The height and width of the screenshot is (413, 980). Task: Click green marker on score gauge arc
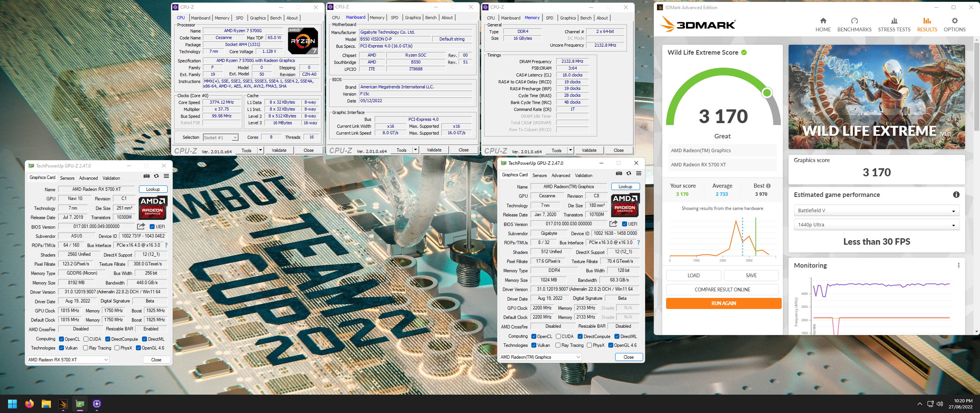(767, 93)
